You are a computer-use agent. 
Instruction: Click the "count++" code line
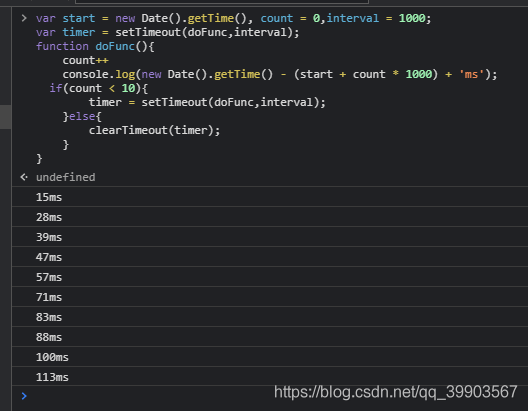coord(86,60)
